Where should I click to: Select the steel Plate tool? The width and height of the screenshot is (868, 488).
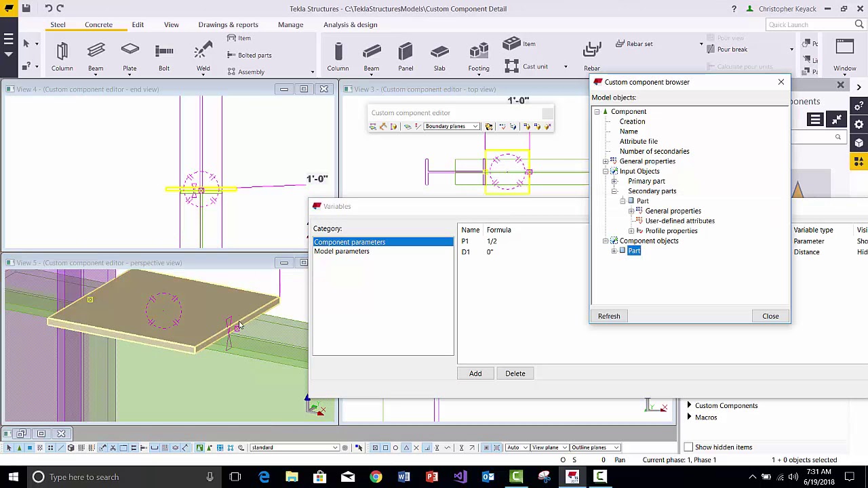click(x=130, y=57)
